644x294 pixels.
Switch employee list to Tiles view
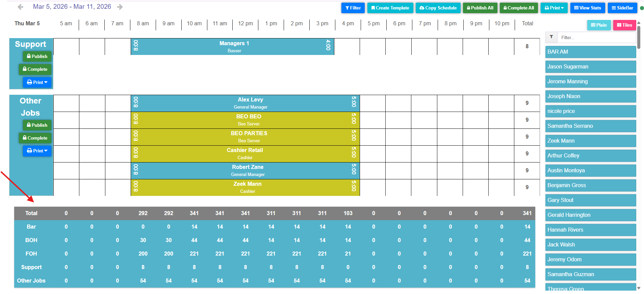click(x=624, y=25)
